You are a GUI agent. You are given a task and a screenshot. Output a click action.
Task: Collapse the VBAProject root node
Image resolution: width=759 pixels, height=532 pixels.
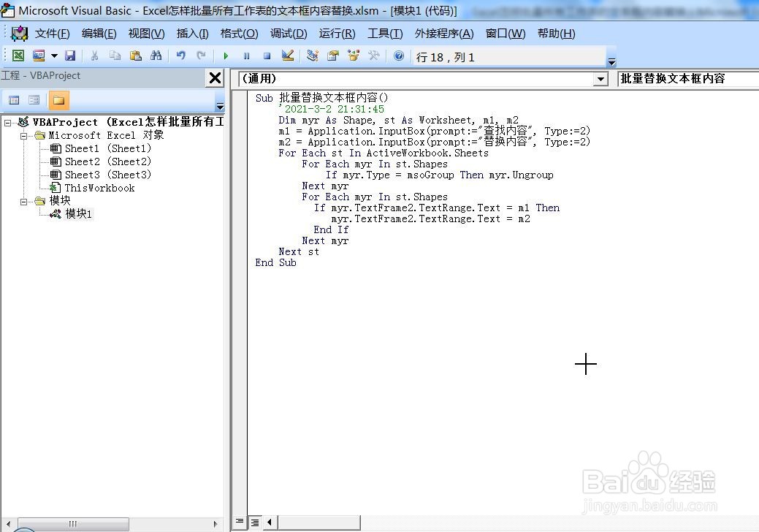[8, 123]
